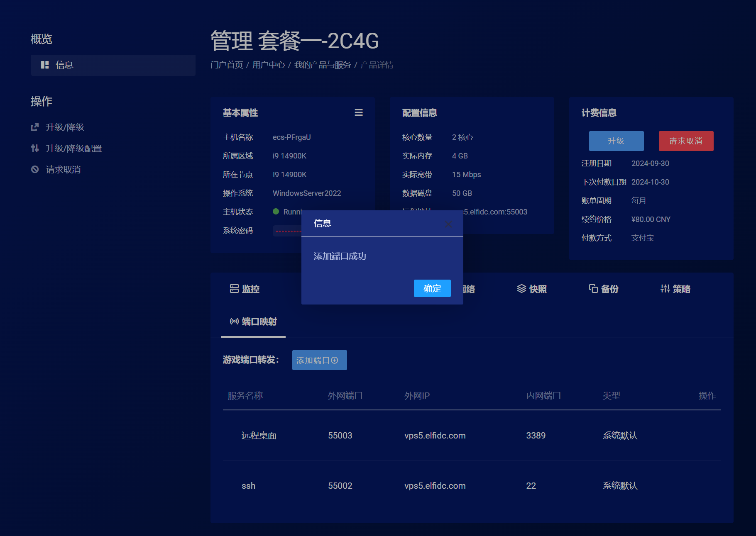Click memory value 4 GB

tap(460, 156)
